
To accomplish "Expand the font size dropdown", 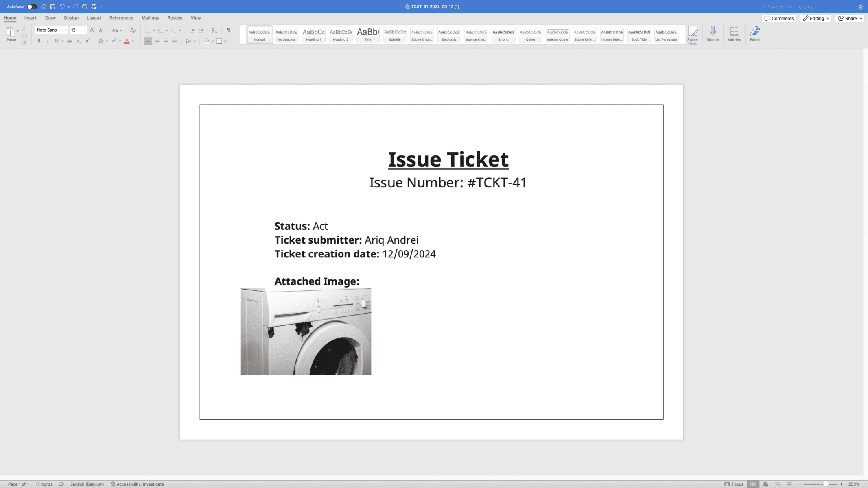I will [x=85, y=30].
